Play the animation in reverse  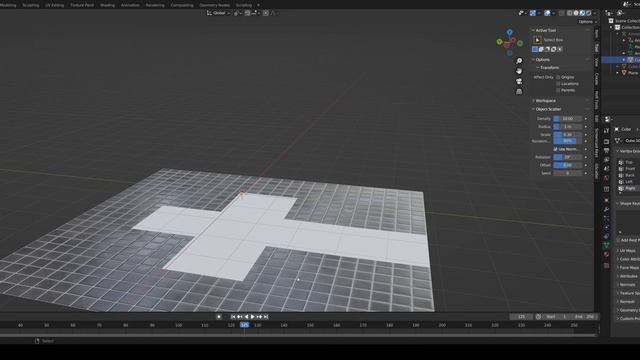246,317
